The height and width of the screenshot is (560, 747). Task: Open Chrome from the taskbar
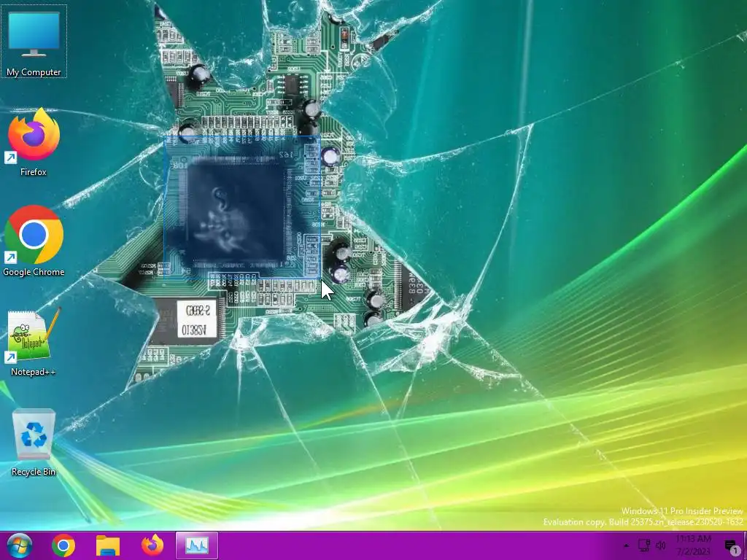pos(63,545)
